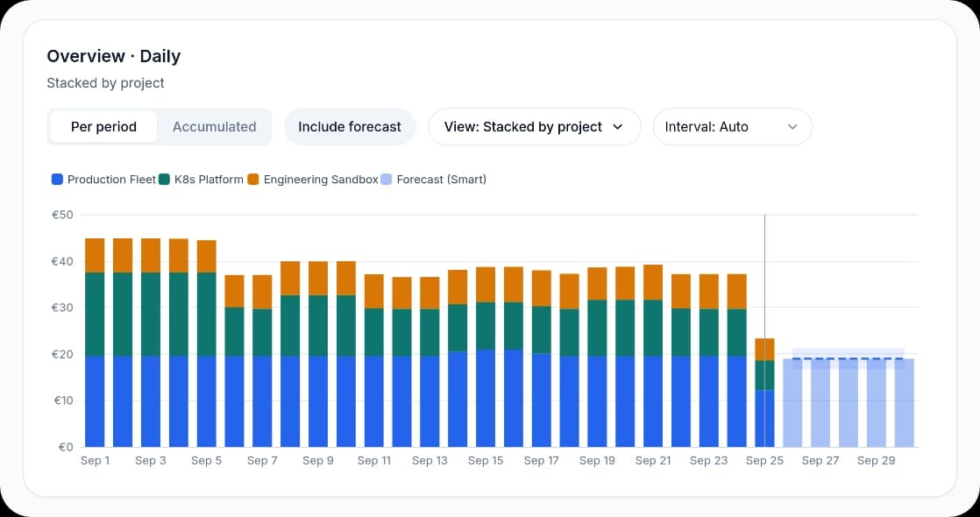This screenshot has height=517, width=980.
Task: Click the €10 axis label
Action: [62, 400]
